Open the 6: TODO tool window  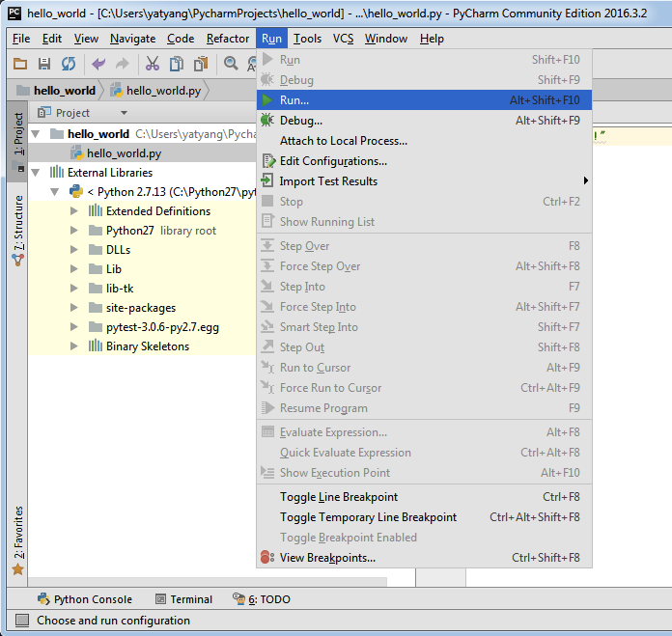[262, 599]
